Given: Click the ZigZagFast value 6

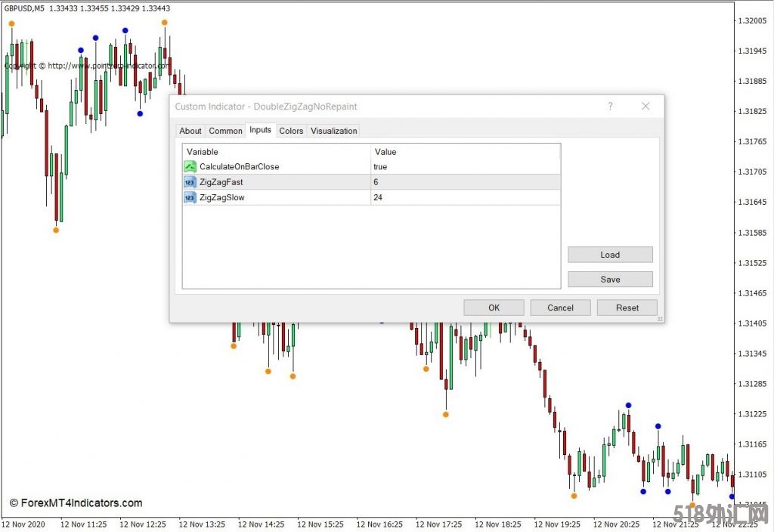Looking at the screenshot, I should [466, 182].
